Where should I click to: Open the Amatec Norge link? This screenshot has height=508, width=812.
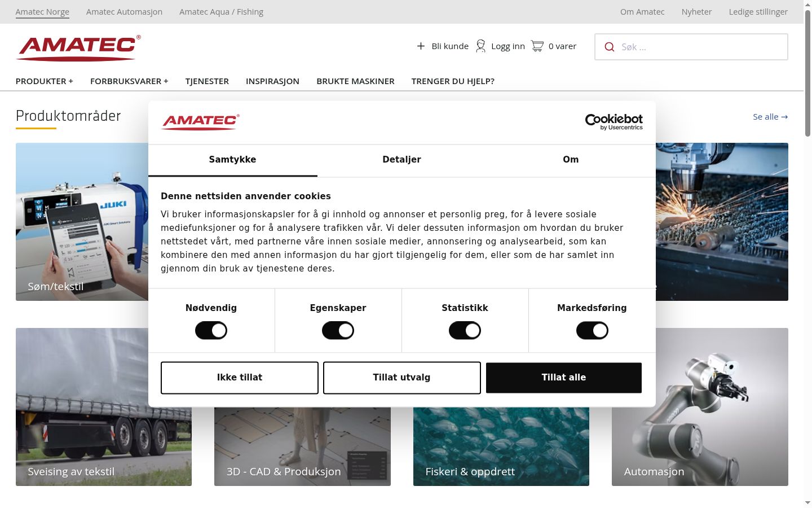(x=42, y=12)
